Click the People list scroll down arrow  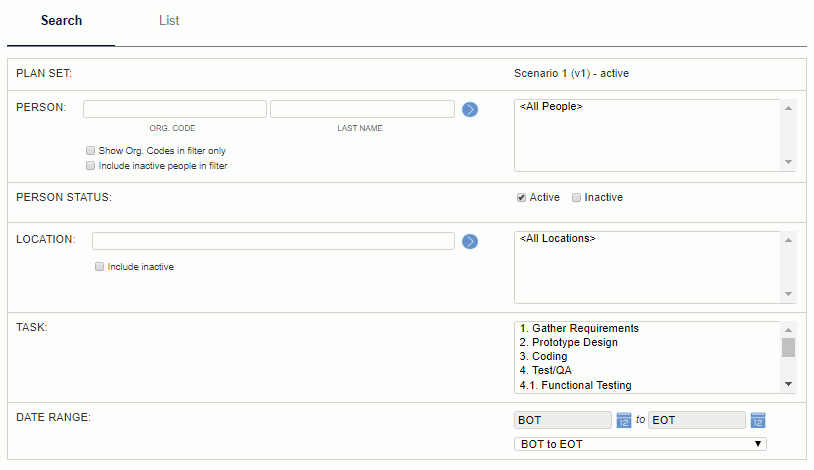click(788, 162)
